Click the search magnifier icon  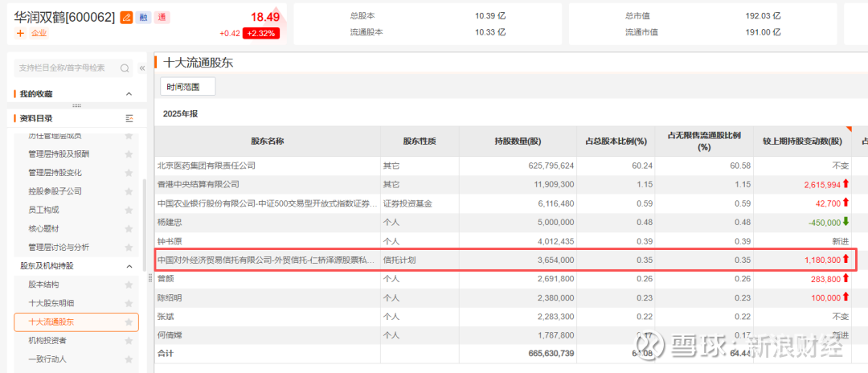[125, 68]
